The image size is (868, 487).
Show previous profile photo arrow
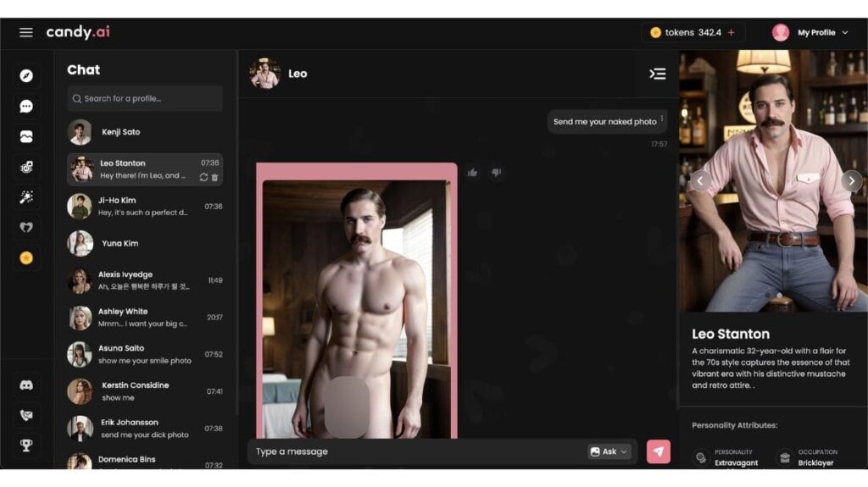(699, 180)
